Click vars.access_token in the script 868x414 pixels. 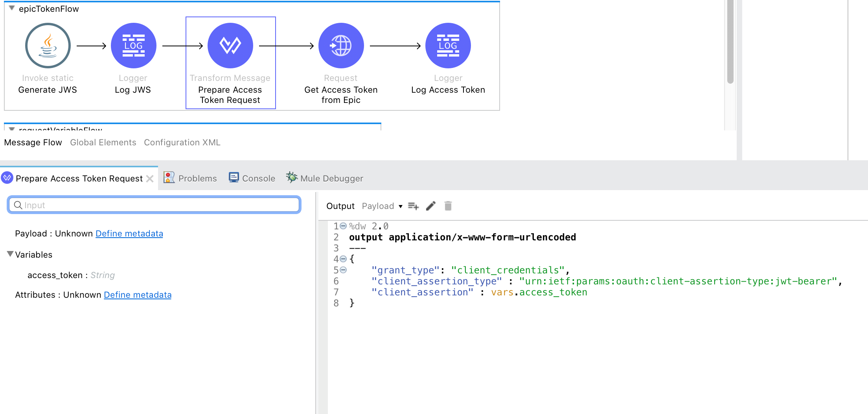pyautogui.click(x=539, y=292)
